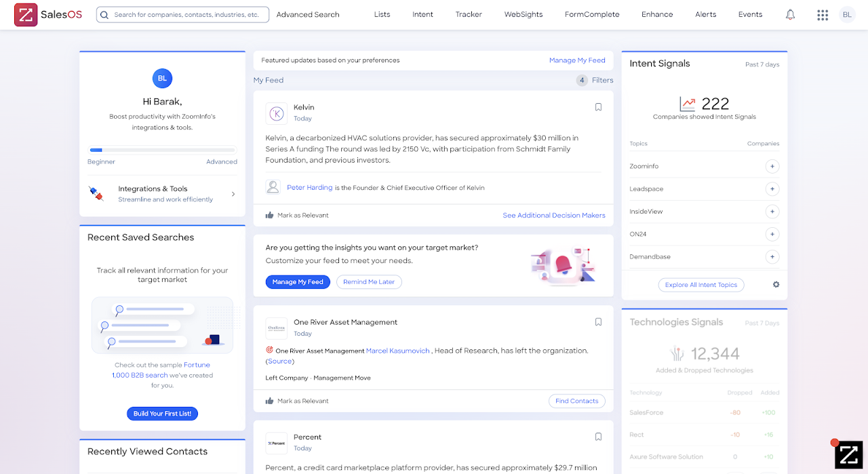Click the large BL profile avatar
Viewport: 868px width, 474px height.
click(x=162, y=78)
